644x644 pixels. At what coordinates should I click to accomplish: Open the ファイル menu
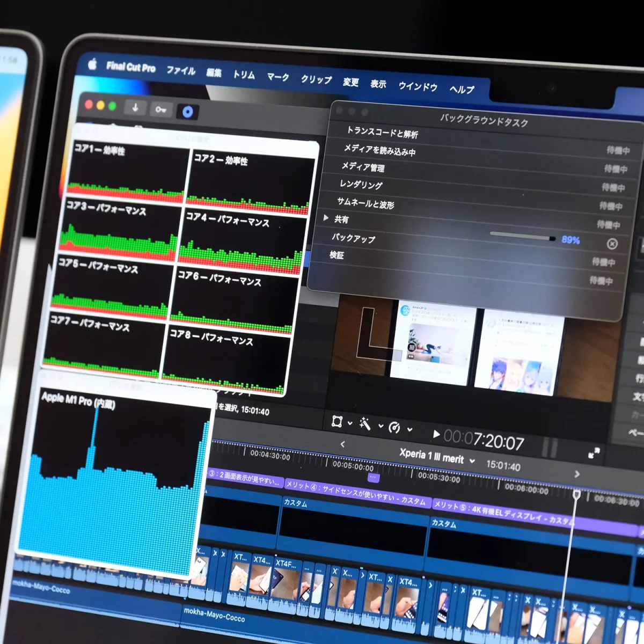point(181,70)
